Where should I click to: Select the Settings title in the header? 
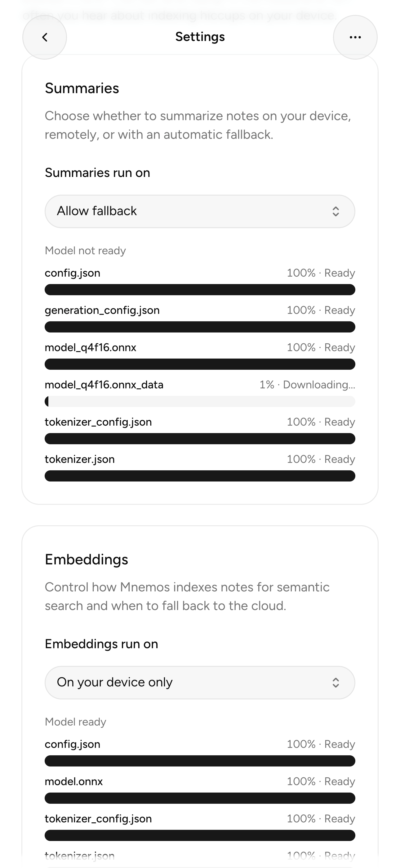[200, 37]
